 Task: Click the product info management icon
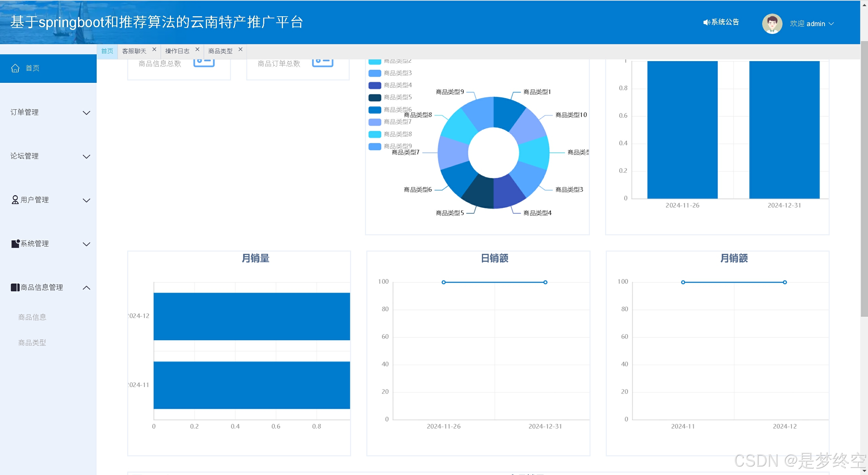coord(15,287)
